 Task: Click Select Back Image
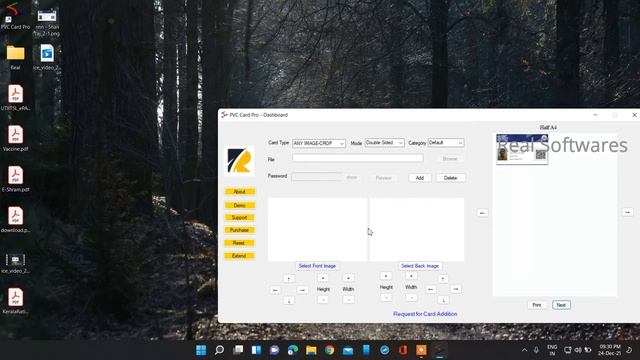click(420, 266)
